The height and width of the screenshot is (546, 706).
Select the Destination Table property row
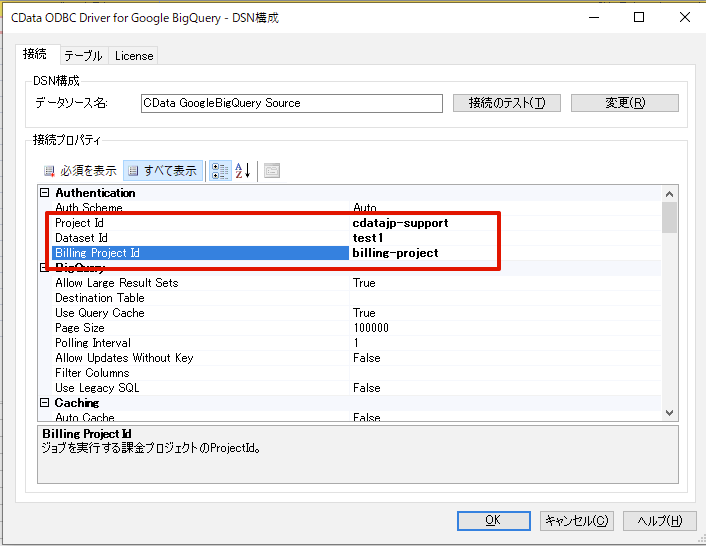pyautogui.click(x=356, y=298)
